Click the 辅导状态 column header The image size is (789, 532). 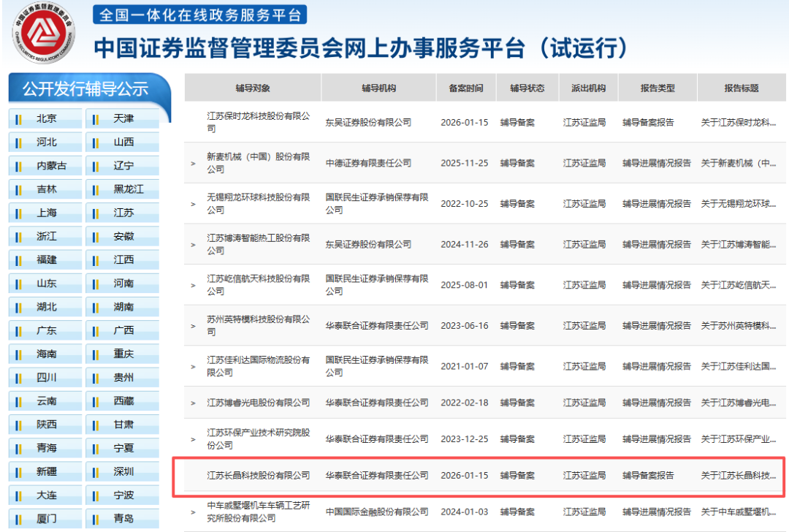click(527, 88)
